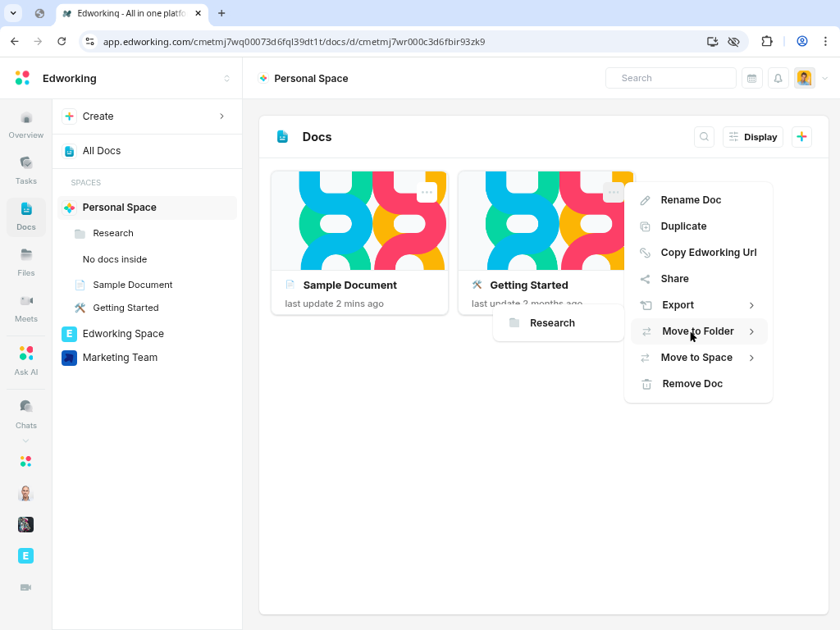Click the colorful plus button to add doc
The image size is (840, 630).
[x=801, y=137]
